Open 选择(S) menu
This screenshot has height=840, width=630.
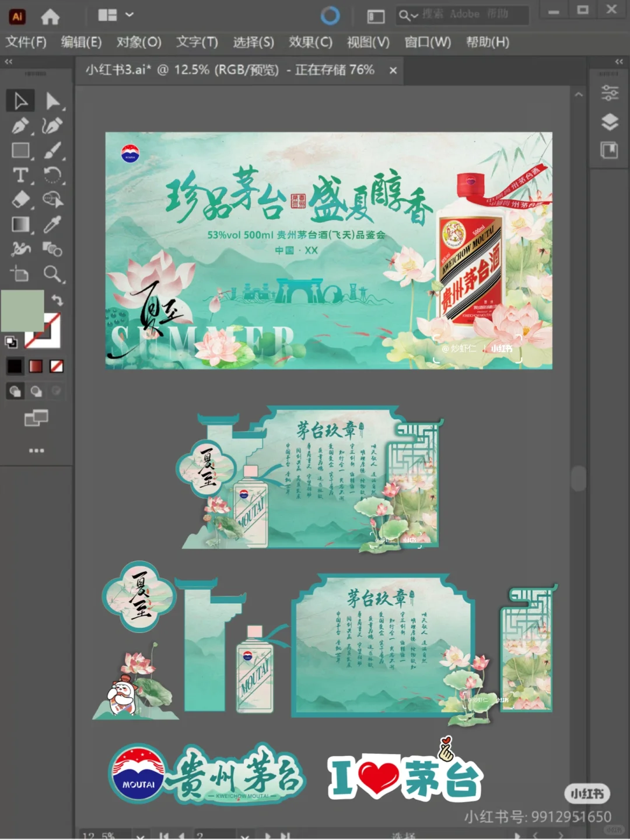pos(254,42)
